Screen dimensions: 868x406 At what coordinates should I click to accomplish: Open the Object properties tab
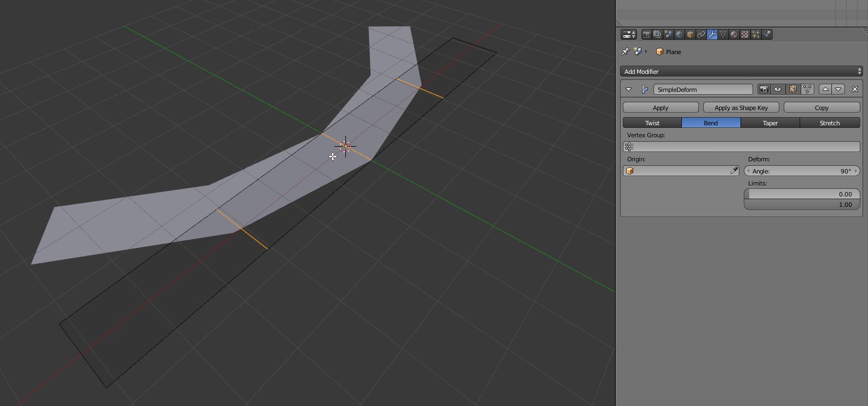pos(690,34)
